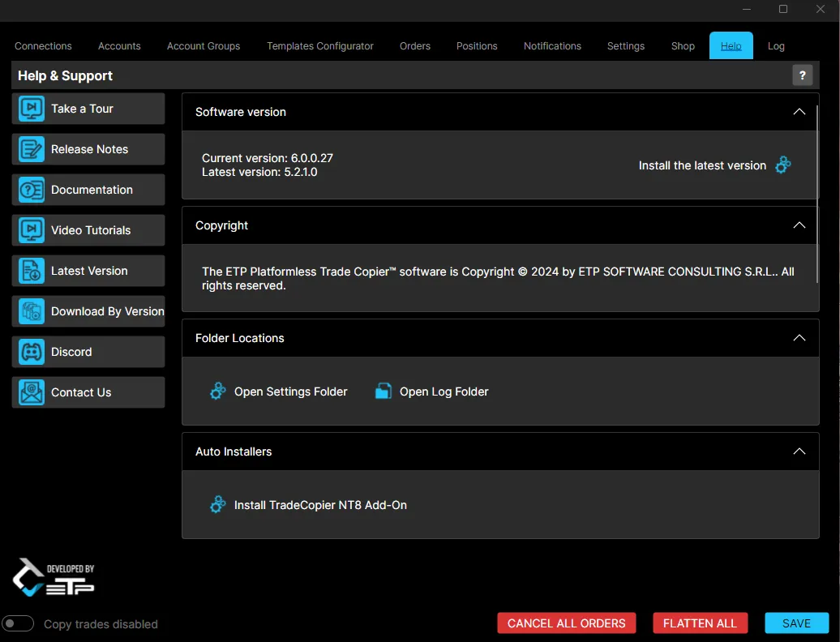Image resolution: width=840 pixels, height=642 pixels.
Task: Close the application window
Action: click(x=821, y=9)
